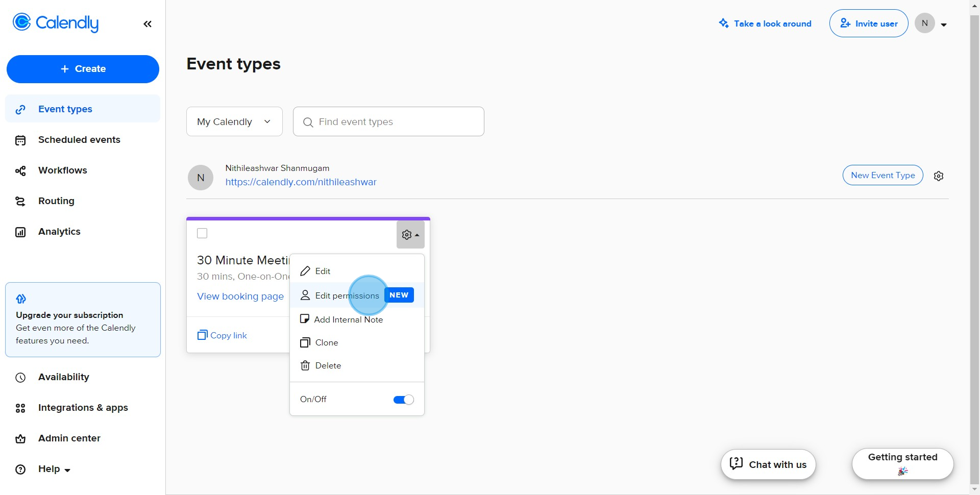The width and height of the screenshot is (980, 495).
Task: Open the Create button
Action: tap(83, 69)
